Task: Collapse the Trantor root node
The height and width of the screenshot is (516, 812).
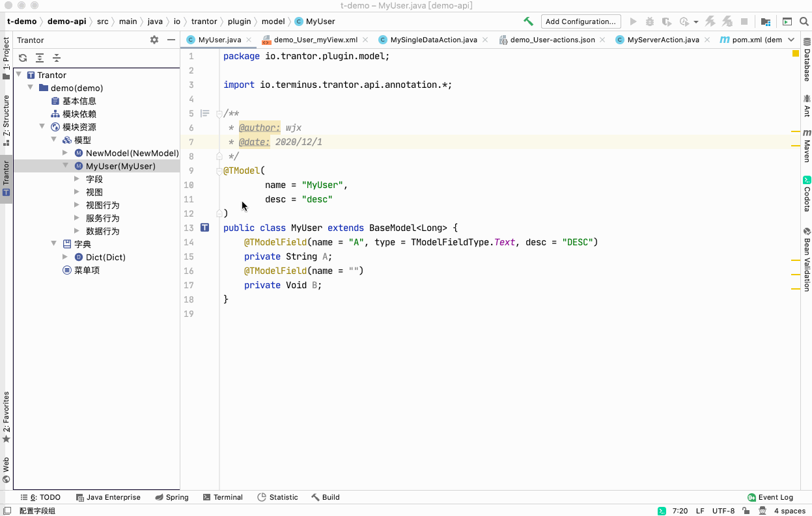Action: point(19,75)
